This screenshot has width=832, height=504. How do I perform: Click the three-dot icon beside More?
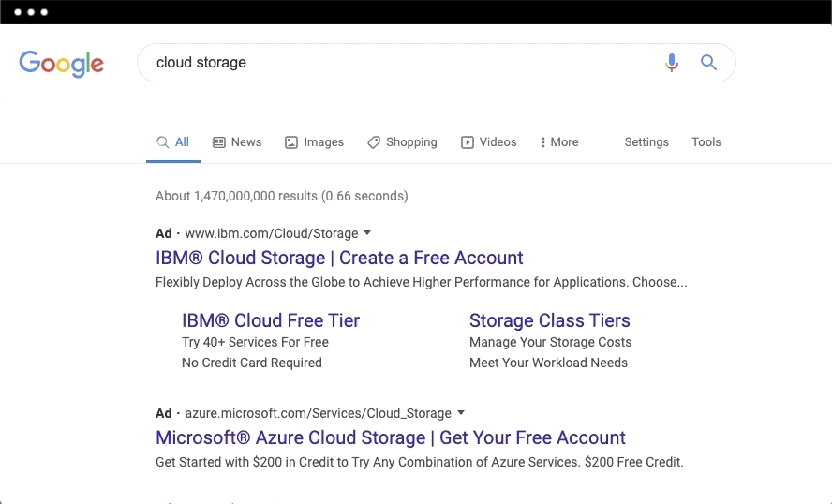coord(543,142)
